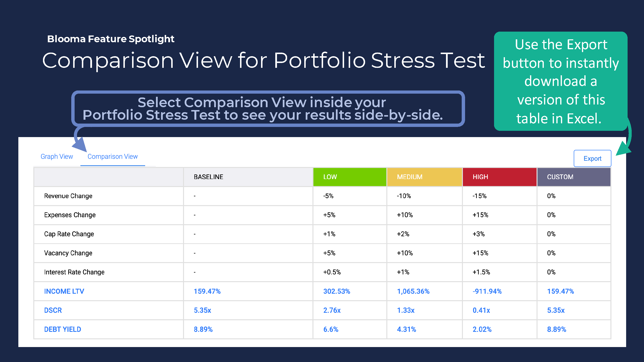Select the Comparison View tab
The image size is (644, 362).
coord(113,156)
